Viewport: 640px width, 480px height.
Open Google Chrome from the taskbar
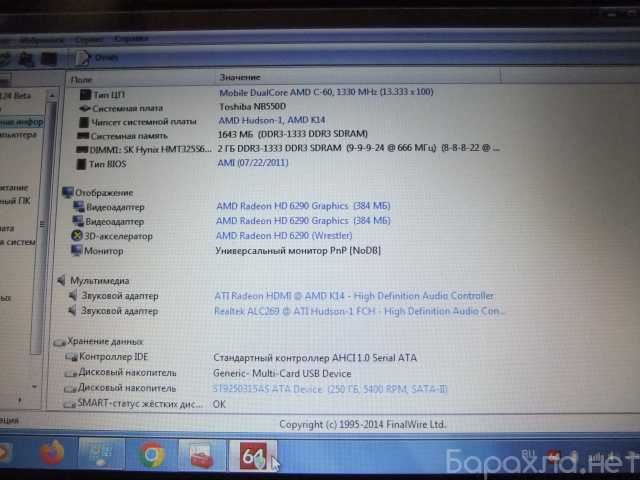[x=152, y=455]
